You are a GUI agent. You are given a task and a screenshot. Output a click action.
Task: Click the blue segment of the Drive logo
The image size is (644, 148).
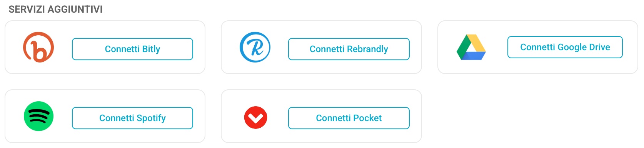pos(474,56)
